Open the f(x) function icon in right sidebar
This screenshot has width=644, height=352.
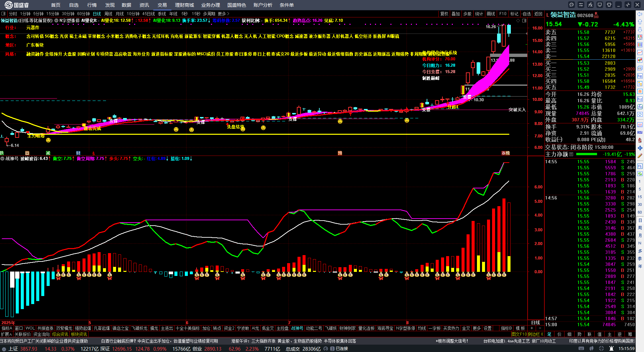(x=640, y=107)
